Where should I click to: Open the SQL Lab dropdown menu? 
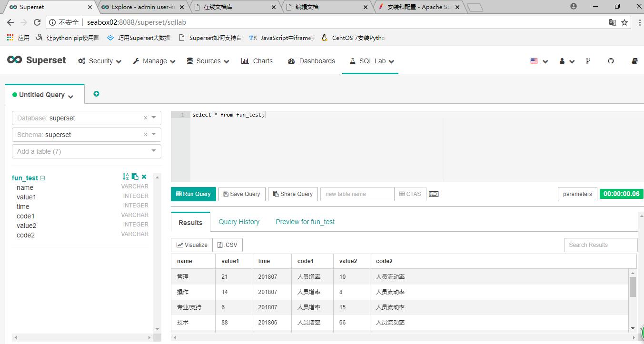(372, 61)
